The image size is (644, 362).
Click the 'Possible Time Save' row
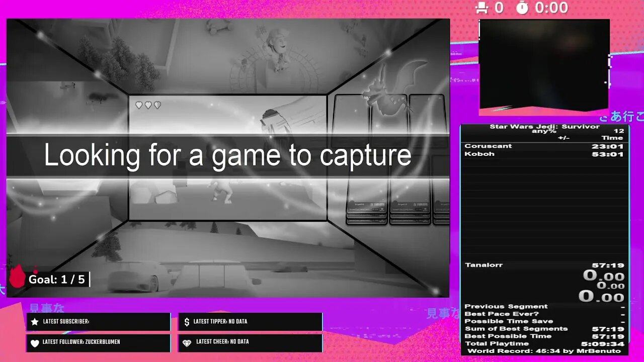point(544,321)
